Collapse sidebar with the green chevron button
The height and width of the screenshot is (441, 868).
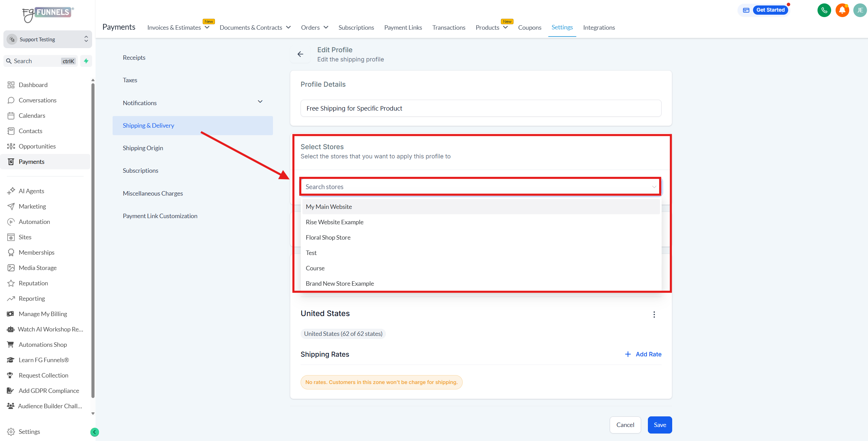[95, 432]
